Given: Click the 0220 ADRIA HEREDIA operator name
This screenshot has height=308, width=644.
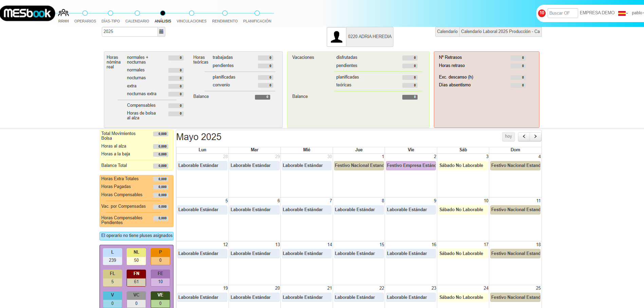Looking at the screenshot, I should tap(370, 37).
